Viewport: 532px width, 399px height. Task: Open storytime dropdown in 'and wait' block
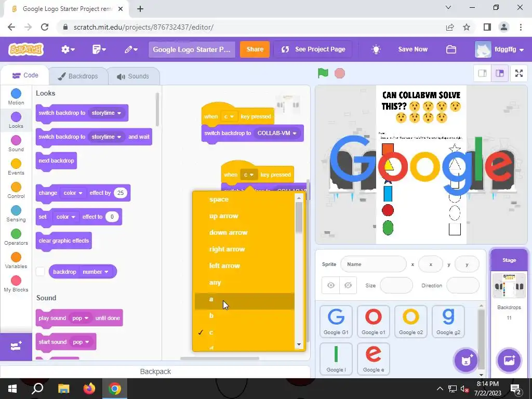point(107,137)
